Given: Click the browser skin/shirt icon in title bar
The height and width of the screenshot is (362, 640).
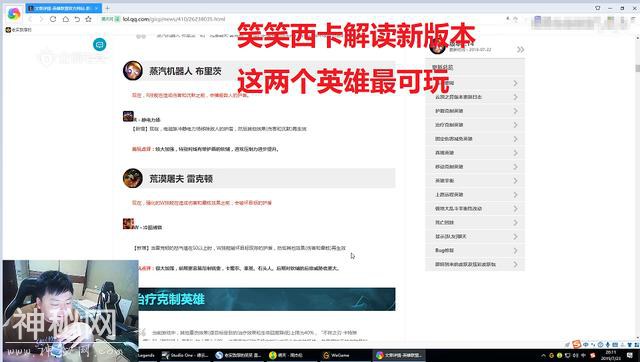Looking at the screenshot, I should 598,8.
